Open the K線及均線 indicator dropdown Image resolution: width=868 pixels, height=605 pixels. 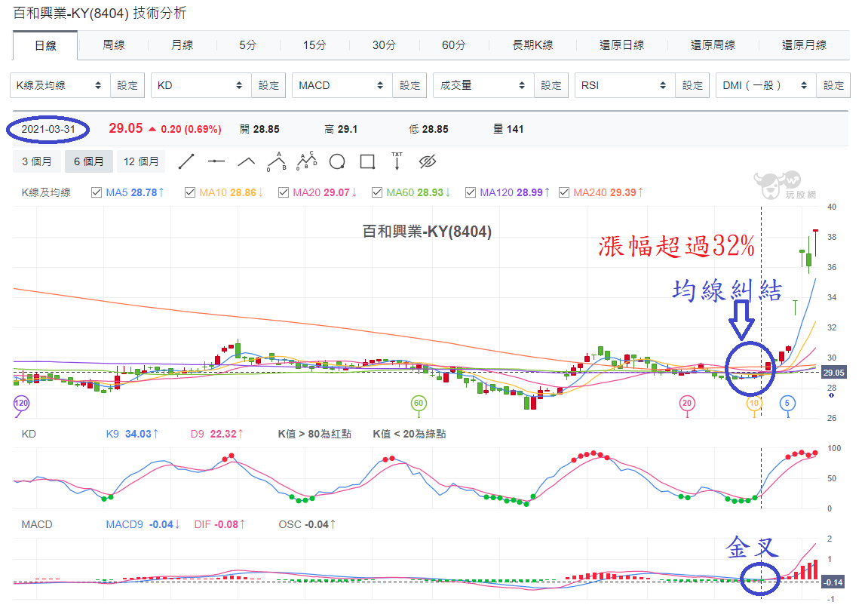[x=60, y=85]
